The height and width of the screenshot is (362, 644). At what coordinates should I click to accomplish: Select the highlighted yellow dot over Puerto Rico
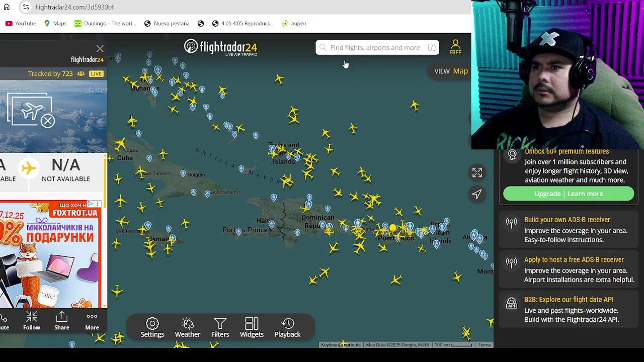tap(393, 228)
